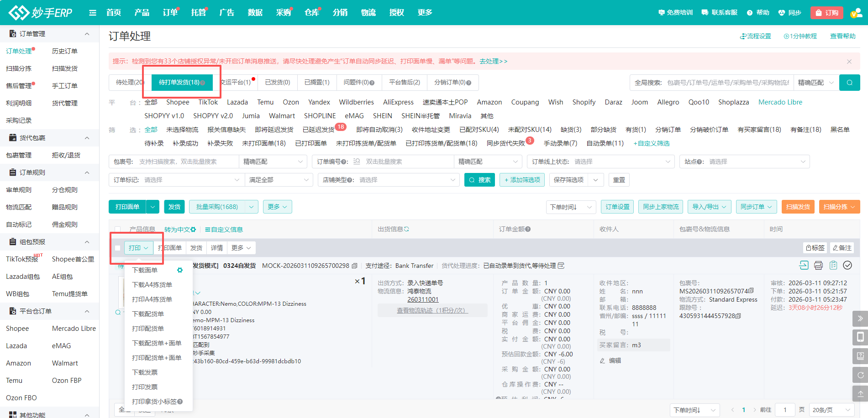Check the checkbox on the first order row
This screenshot has width=868, height=418.
117,247
